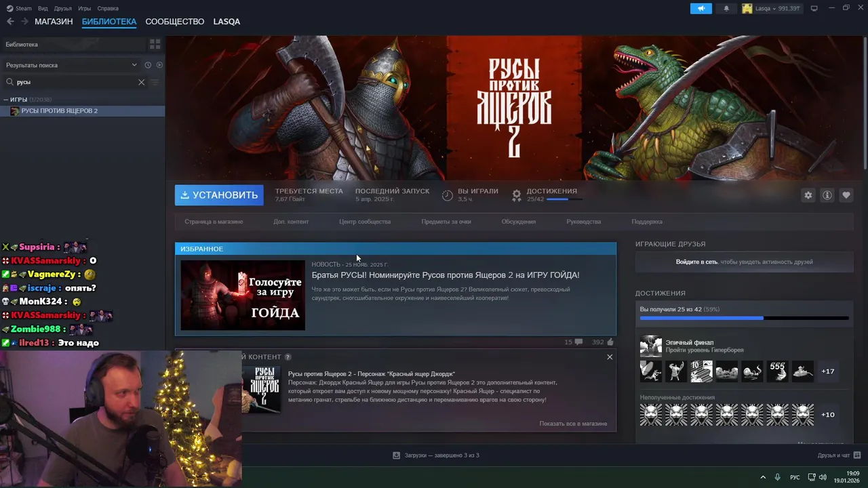Close the additional content panel
Viewport: 868px width, 488px height.
coord(610,357)
